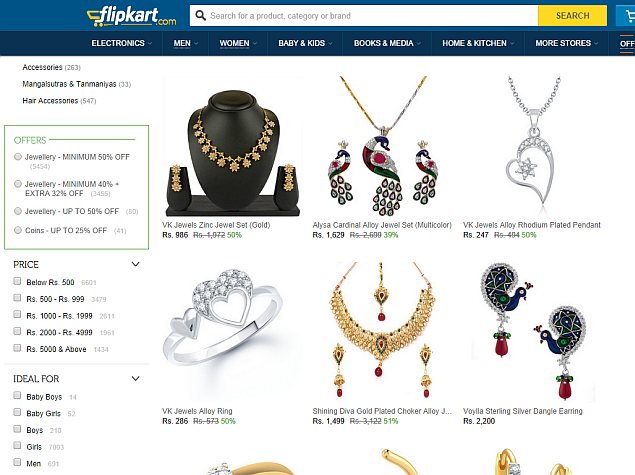Open the Alysa peacock jewel set image
The image size is (635, 475).
click(x=384, y=146)
